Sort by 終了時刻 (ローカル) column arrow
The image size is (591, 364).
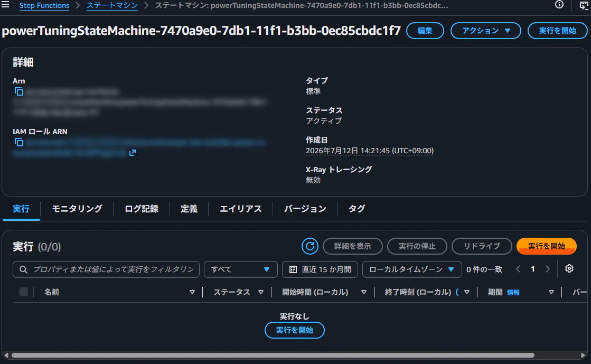tap(466, 292)
